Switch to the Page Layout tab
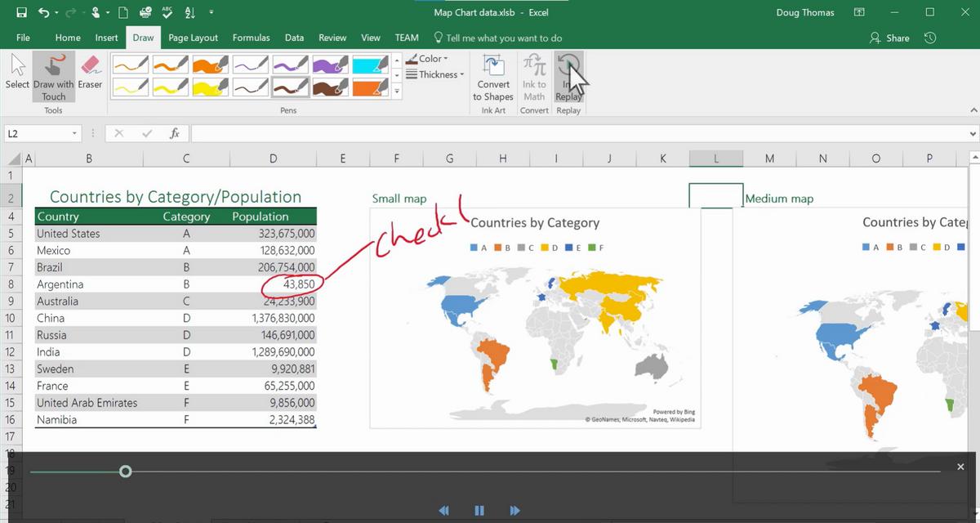 (x=193, y=38)
